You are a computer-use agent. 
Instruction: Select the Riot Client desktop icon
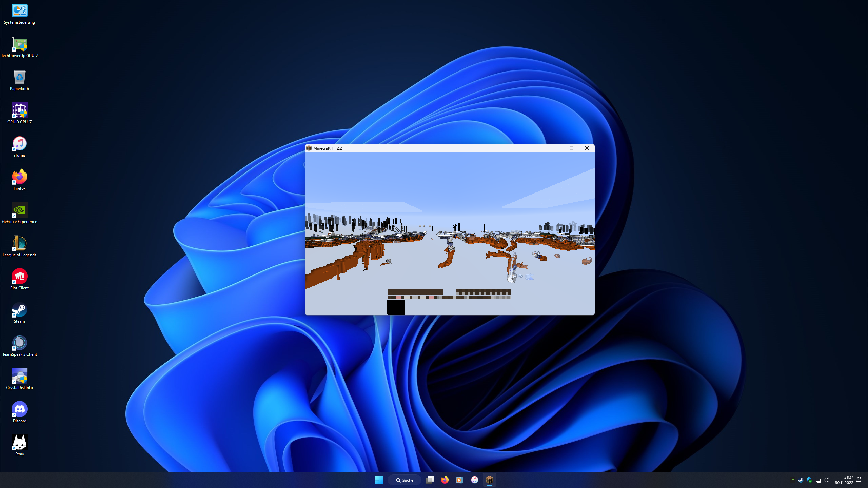pyautogui.click(x=19, y=277)
